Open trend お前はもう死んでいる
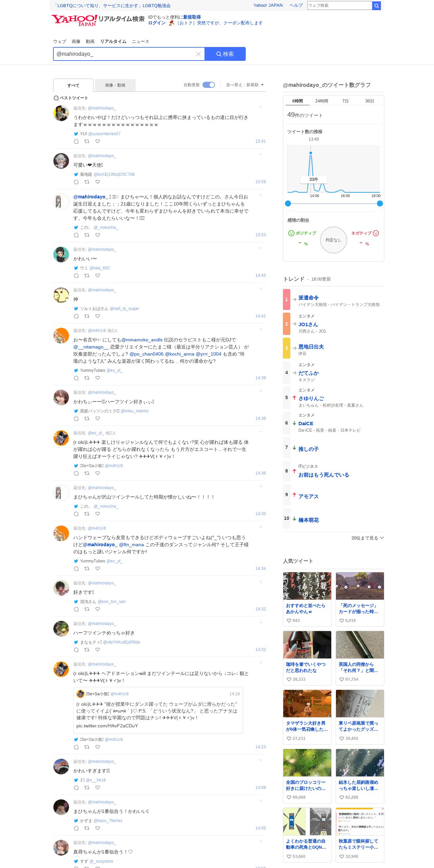Screen dimensions: 434x868 point(324,475)
